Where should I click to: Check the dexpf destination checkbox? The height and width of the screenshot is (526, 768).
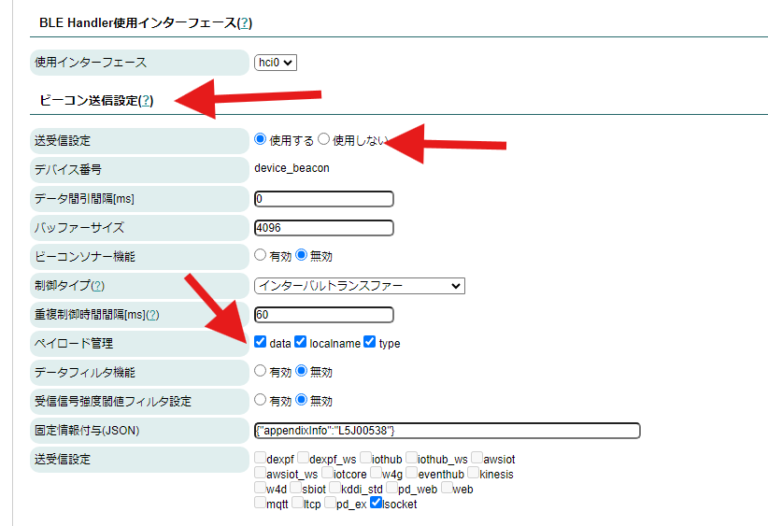tap(261, 458)
